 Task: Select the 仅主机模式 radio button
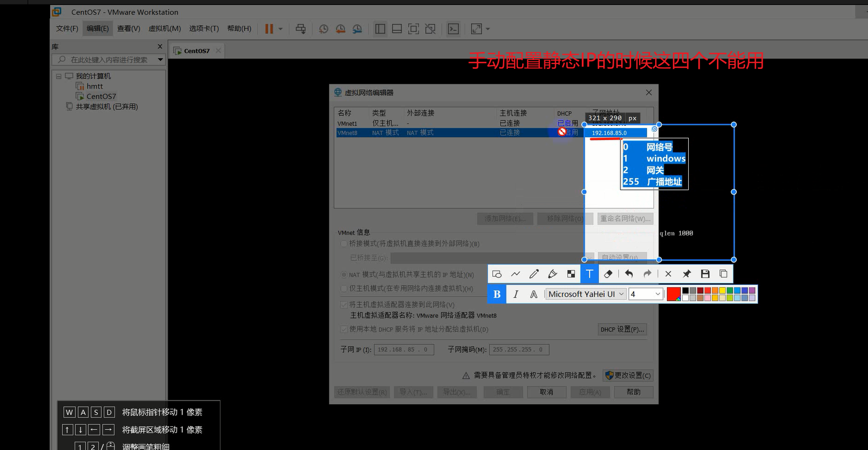[x=344, y=288]
